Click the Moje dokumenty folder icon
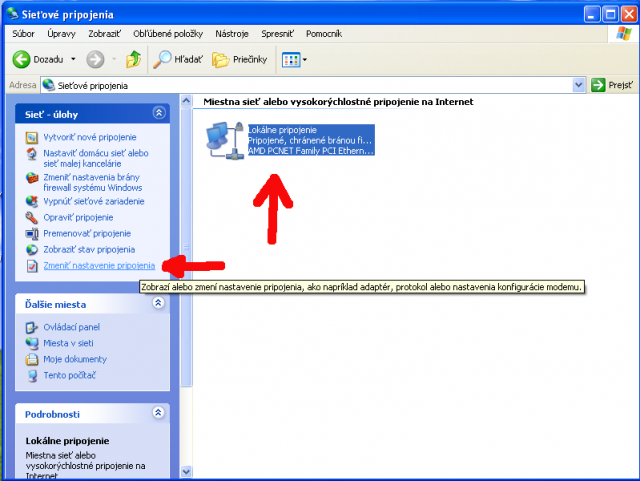The width and height of the screenshot is (640, 481). coord(32,359)
